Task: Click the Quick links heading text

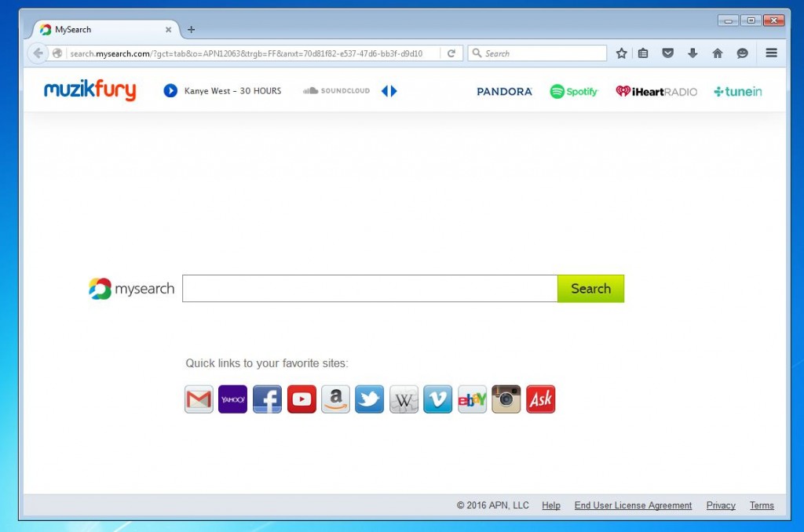Action: pyautogui.click(x=267, y=363)
